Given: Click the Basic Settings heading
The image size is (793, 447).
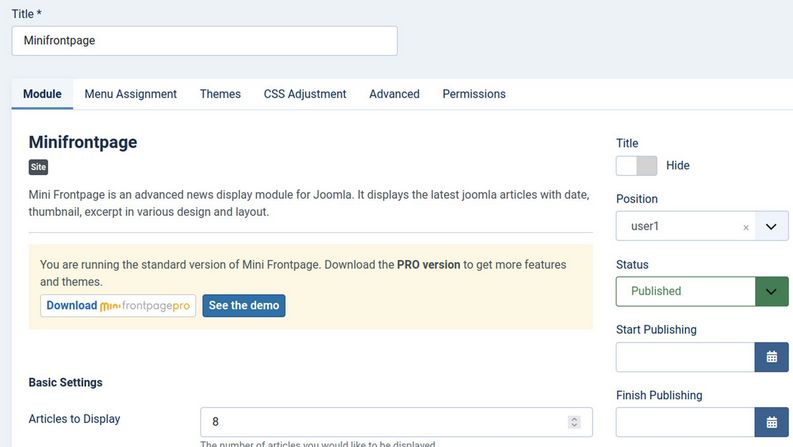Looking at the screenshot, I should 65,383.
